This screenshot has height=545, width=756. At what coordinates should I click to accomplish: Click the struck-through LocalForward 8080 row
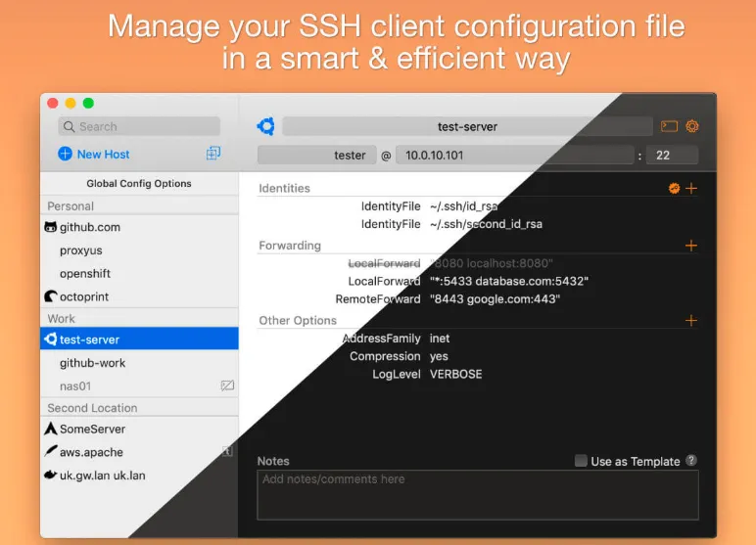point(450,263)
